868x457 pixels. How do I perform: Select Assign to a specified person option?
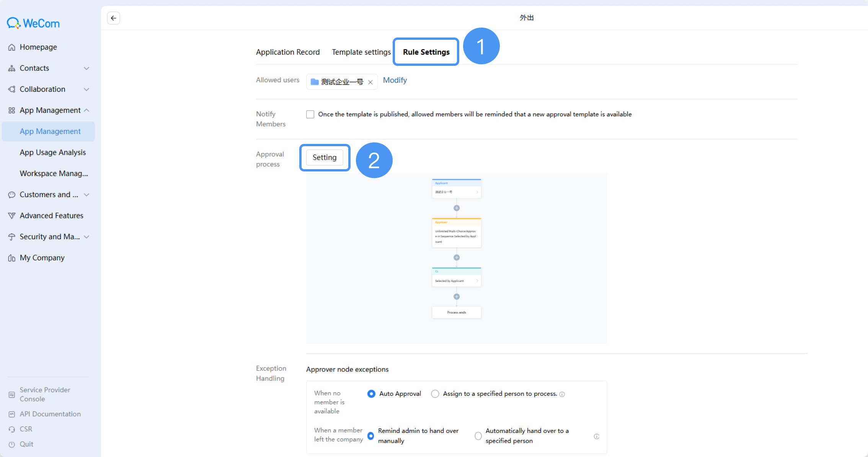coord(435,394)
